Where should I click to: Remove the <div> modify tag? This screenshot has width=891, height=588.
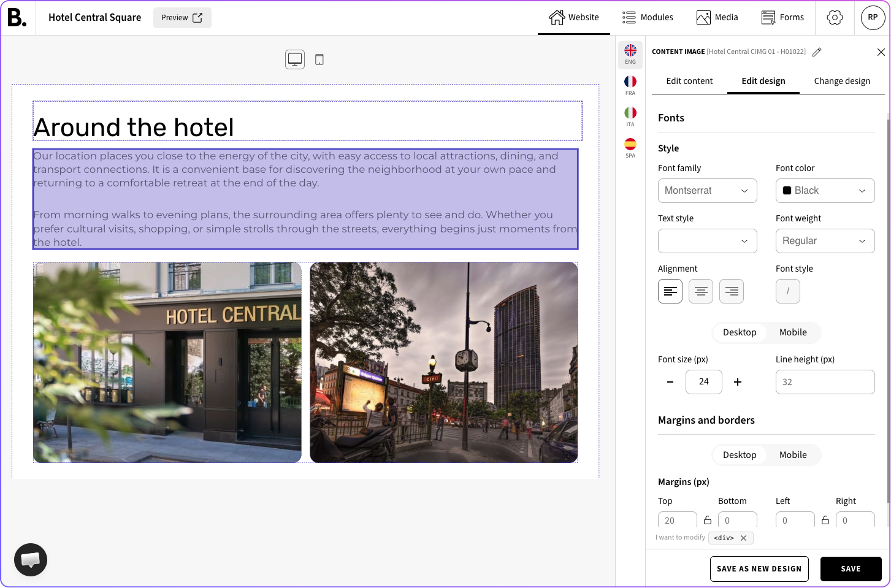(x=743, y=538)
